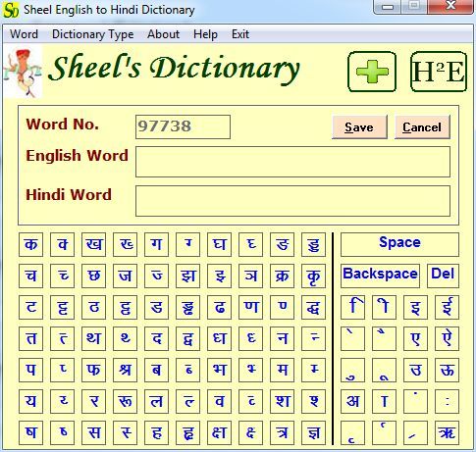Screen dimensions: 476x452
Task: Insert the letter छ from the keypad
Action: [x=93, y=276]
